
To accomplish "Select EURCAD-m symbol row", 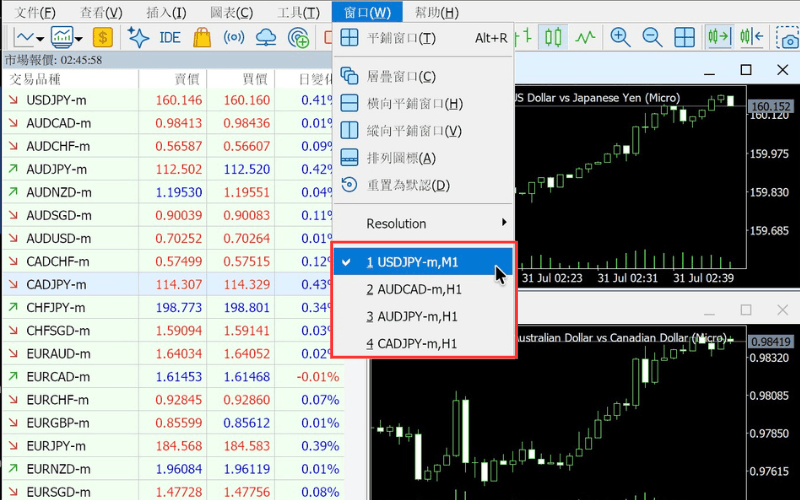I will pyautogui.click(x=172, y=377).
